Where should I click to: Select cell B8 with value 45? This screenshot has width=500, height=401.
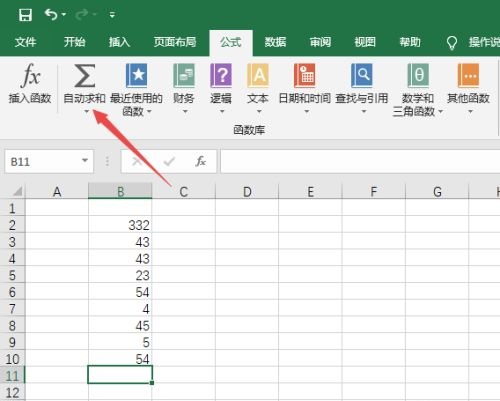point(120,325)
